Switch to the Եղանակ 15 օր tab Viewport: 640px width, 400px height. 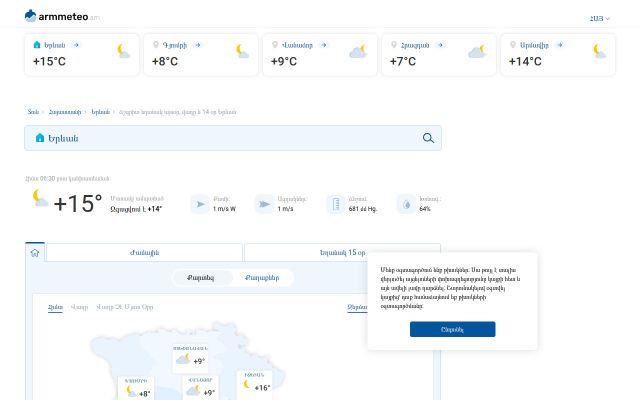[x=342, y=253]
